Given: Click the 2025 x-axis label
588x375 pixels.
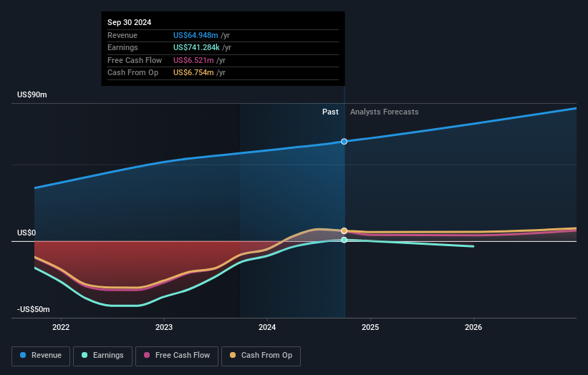Looking at the screenshot, I should coord(370,328).
